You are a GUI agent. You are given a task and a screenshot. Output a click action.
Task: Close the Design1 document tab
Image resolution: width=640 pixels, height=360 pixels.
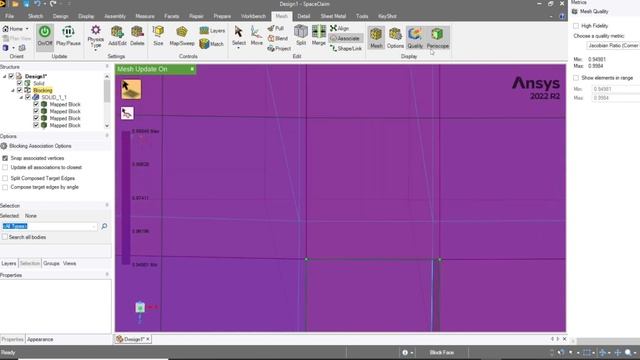pos(148,339)
